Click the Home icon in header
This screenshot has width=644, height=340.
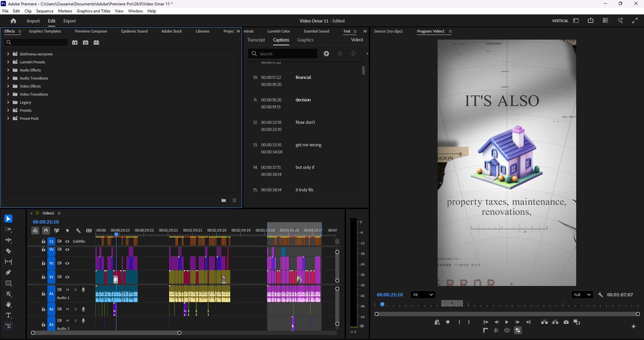click(13, 20)
